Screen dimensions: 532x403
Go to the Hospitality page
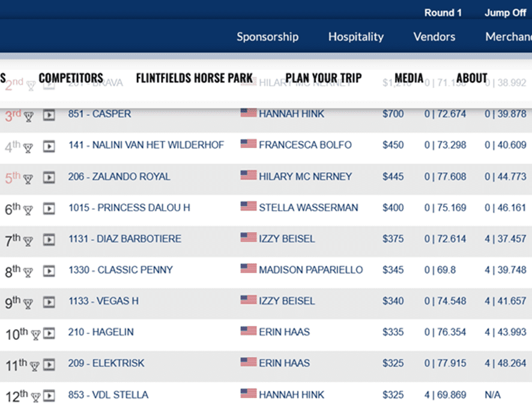[355, 37]
